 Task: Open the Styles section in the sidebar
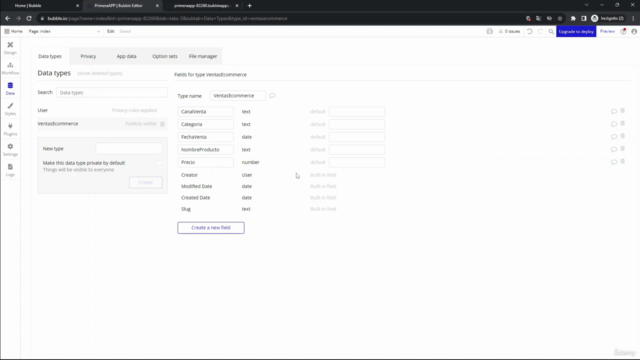tap(10, 109)
